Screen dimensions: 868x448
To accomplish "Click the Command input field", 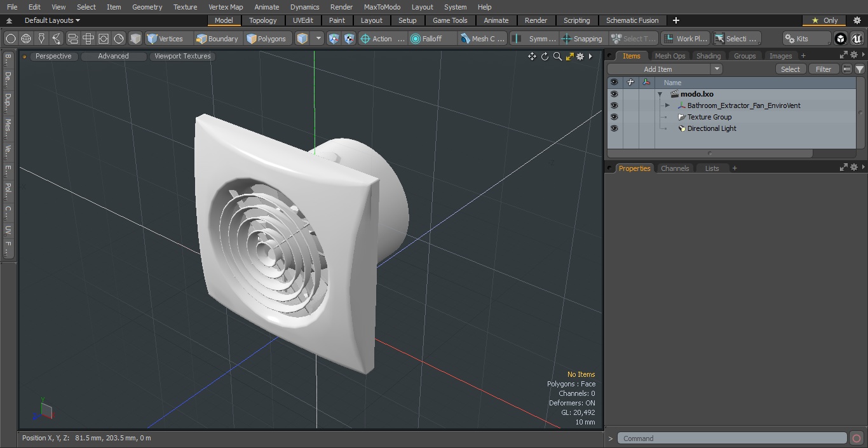I will [732, 438].
